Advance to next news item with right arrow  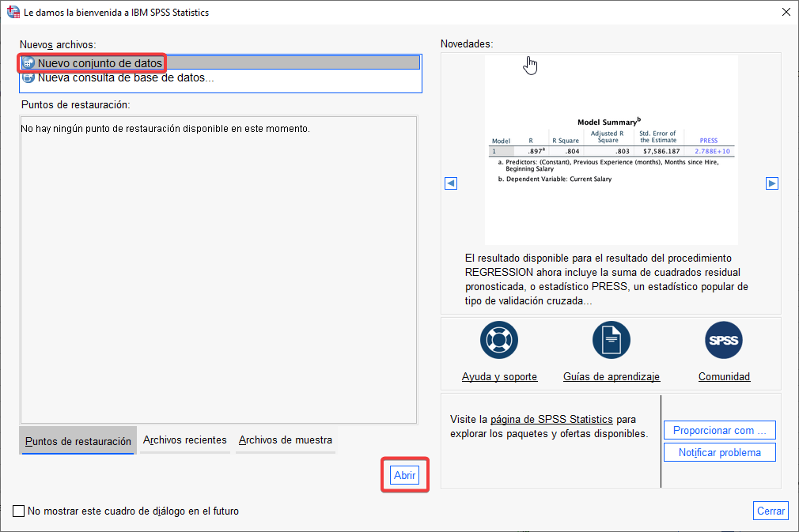click(x=772, y=183)
